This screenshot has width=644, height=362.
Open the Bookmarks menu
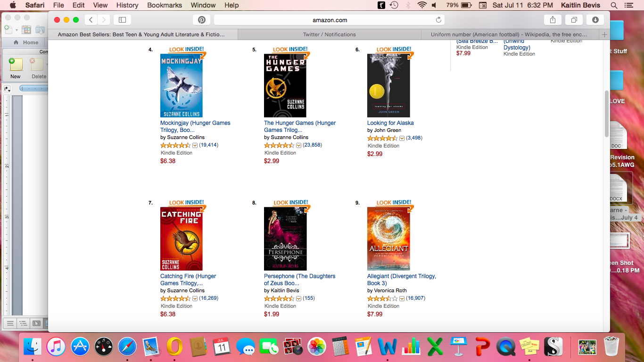coord(165,5)
